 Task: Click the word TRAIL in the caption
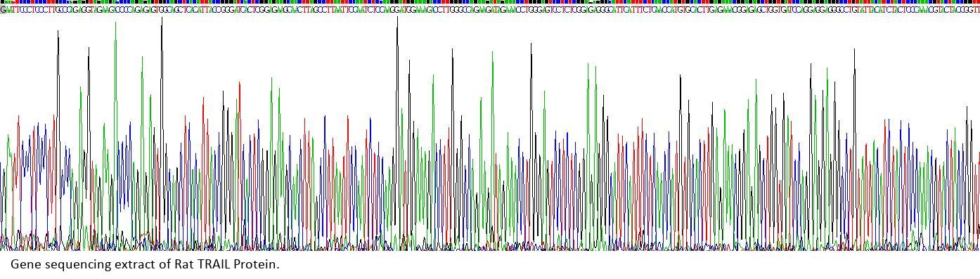pyautogui.click(x=214, y=264)
